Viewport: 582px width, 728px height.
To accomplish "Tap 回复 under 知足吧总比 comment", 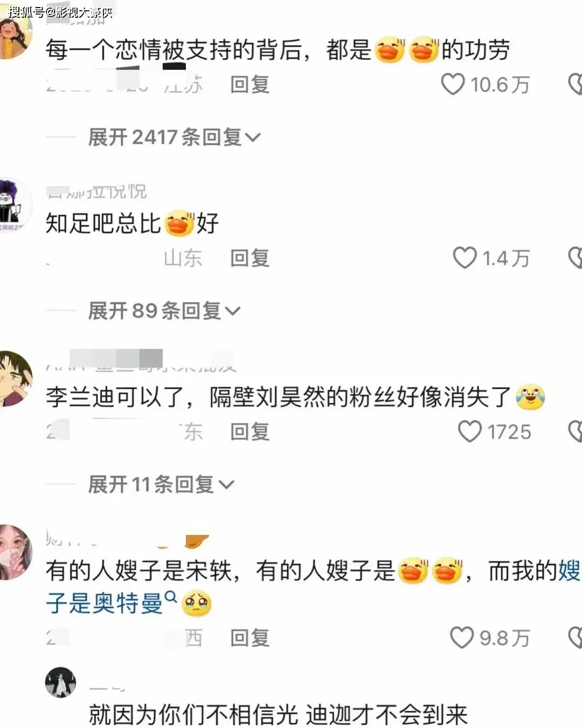I will click(250, 258).
